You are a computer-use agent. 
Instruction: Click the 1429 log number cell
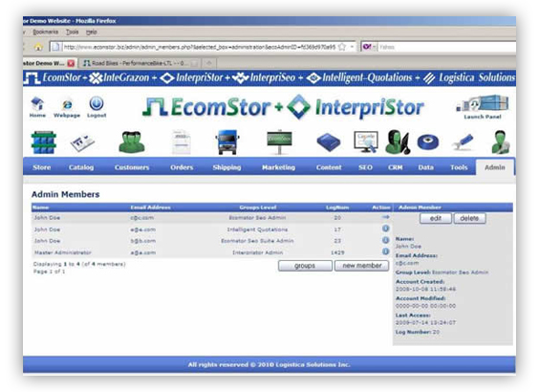[337, 252]
